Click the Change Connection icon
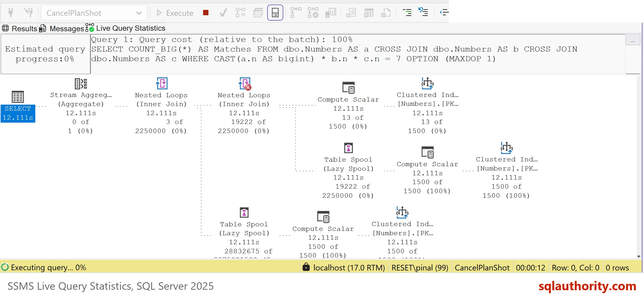This screenshot has width=644, height=298. [29, 13]
